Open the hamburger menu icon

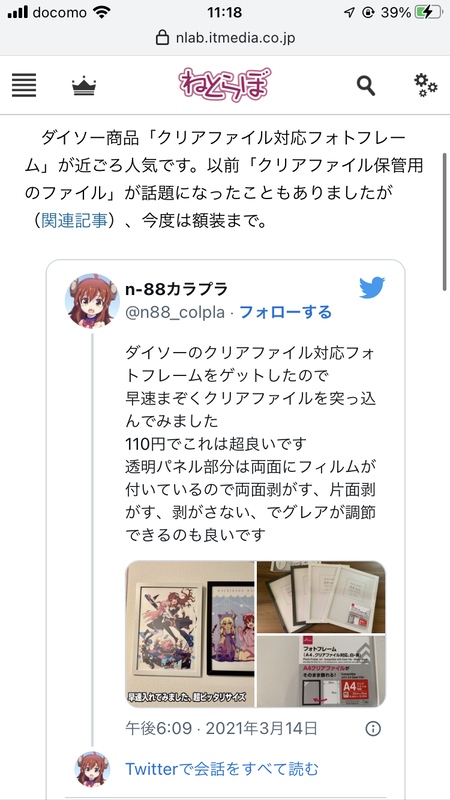pyautogui.click(x=24, y=85)
